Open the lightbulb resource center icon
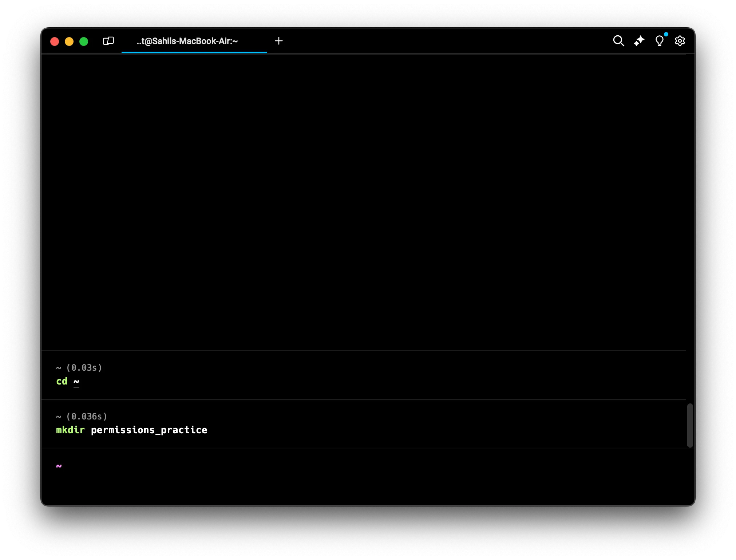The width and height of the screenshot is (736, 560). pyautogui.click(x=660, y=41)
